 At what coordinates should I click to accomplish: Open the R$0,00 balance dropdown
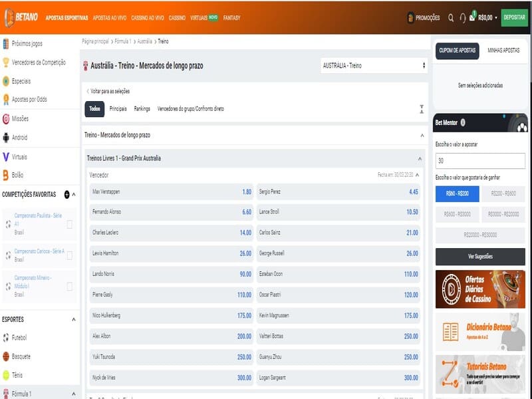(x=487, y=18)
